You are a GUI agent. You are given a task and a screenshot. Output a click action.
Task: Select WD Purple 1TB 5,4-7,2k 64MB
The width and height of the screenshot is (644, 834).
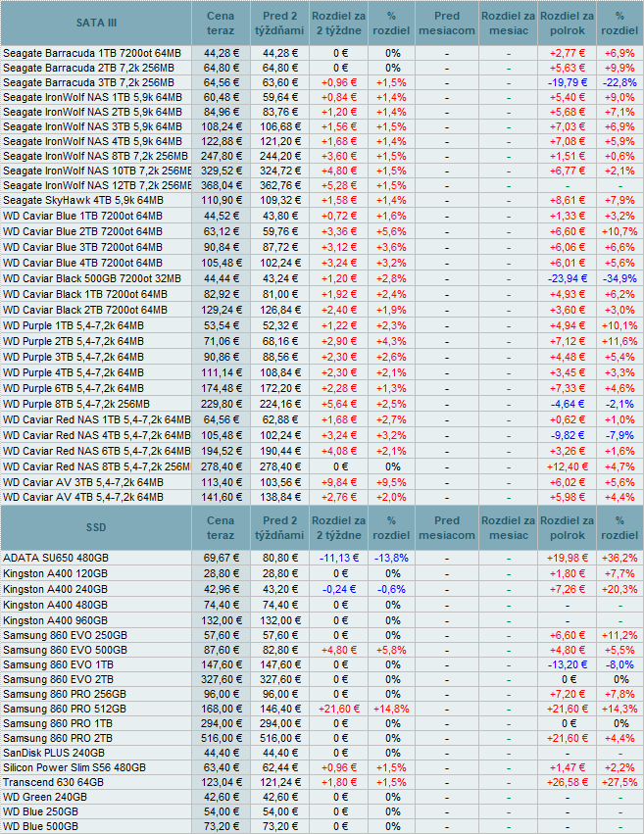[x=74, y=326]
